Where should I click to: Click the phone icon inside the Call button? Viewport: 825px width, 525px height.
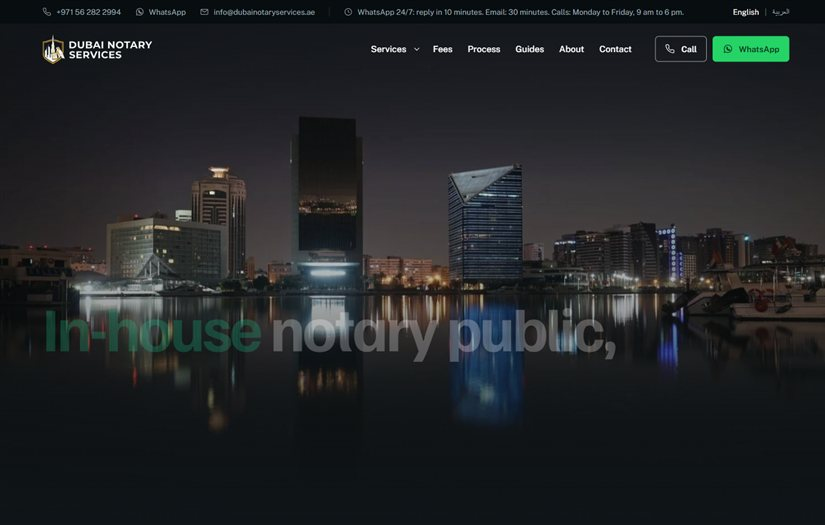click(x=670, y=49)
